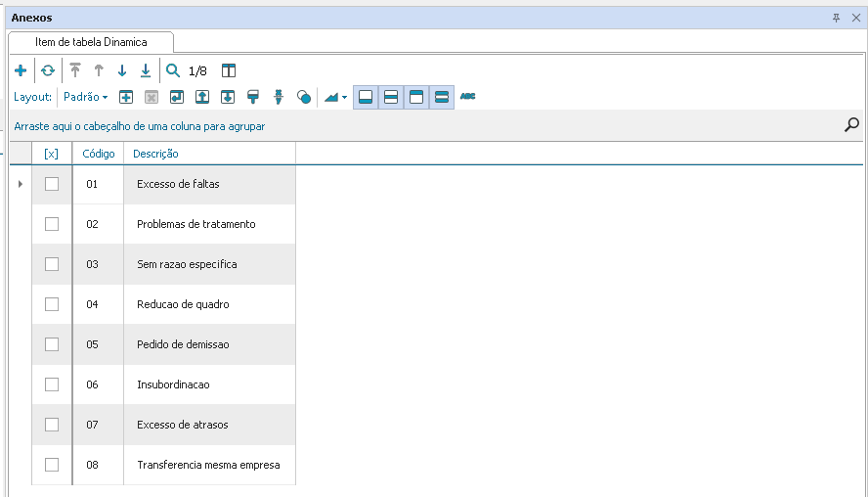Open the chart icon dropdown arrow

[x=344, y=98]
